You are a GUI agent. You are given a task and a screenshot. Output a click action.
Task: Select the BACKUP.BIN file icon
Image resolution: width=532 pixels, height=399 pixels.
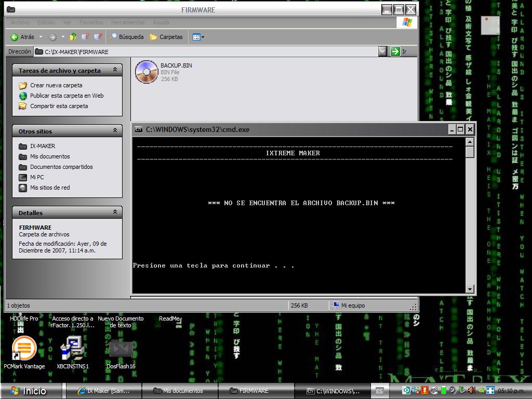(x=147, y=72)
